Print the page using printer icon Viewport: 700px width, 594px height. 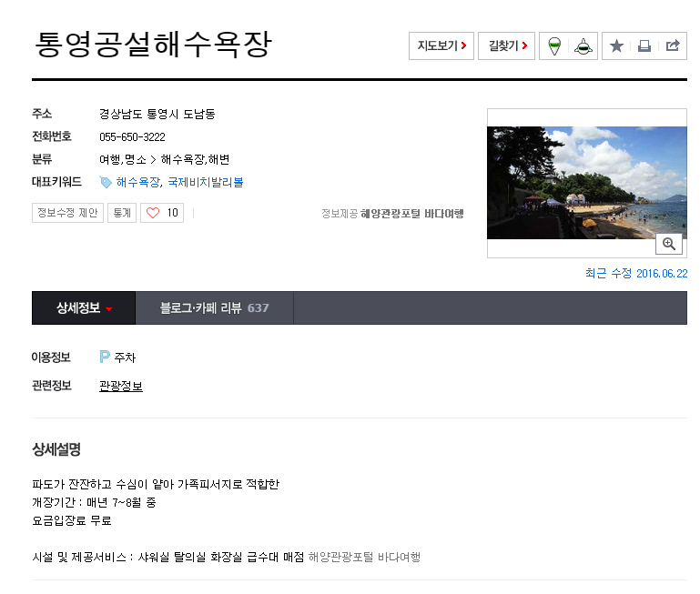644,46
